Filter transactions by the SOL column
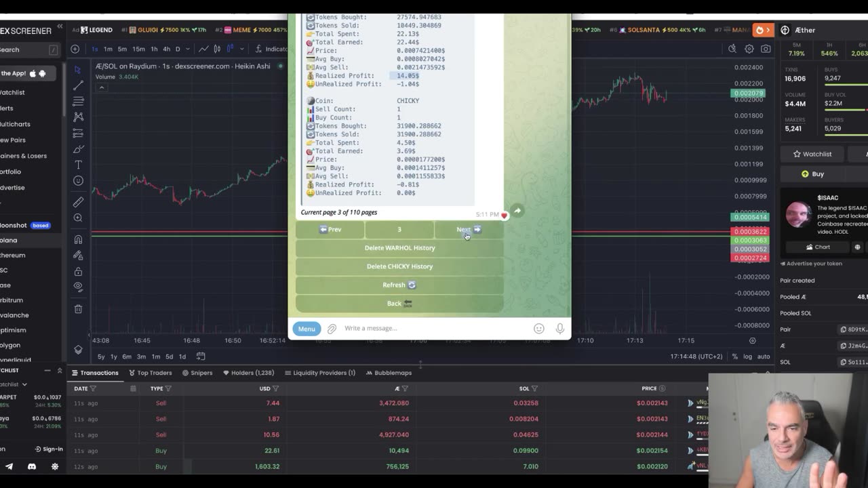 [x=534, y=389]
